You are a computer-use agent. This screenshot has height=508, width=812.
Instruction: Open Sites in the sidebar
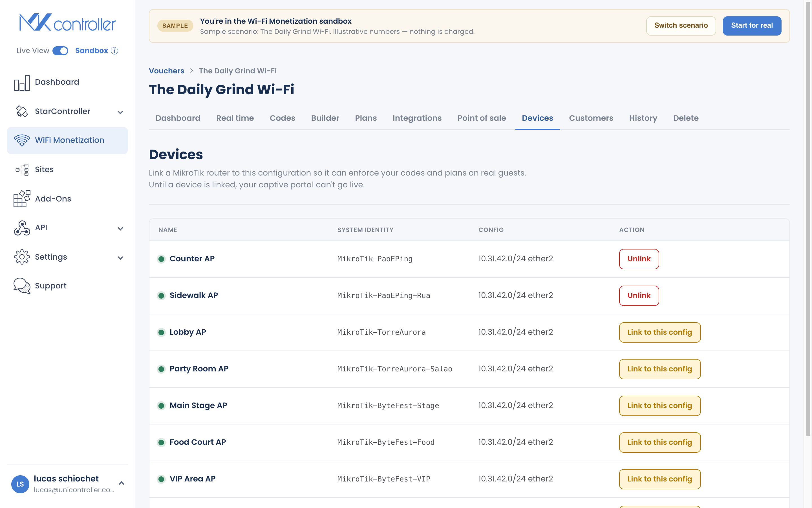tap(67, 170)
